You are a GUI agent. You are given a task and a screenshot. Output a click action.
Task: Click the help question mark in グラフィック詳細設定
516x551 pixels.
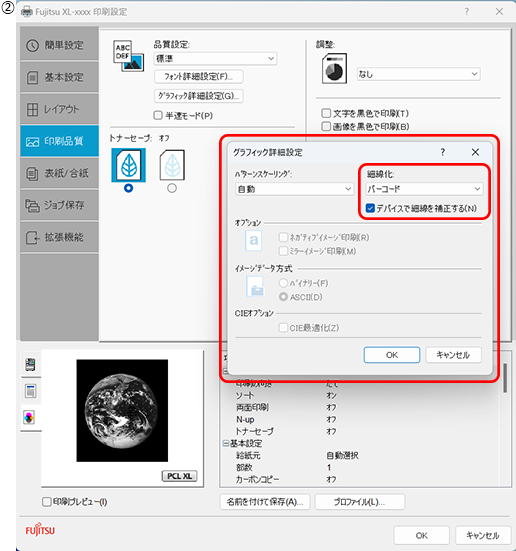click(x=443, y=152)
